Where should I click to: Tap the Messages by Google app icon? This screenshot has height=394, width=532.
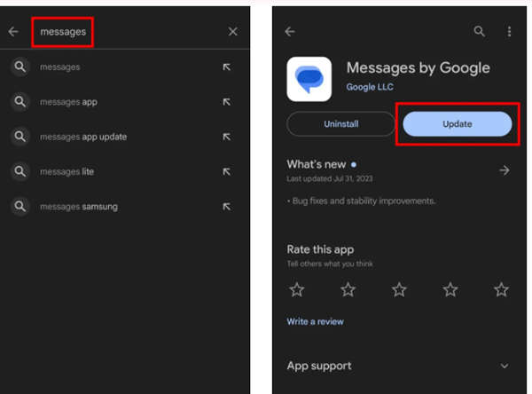309,79
